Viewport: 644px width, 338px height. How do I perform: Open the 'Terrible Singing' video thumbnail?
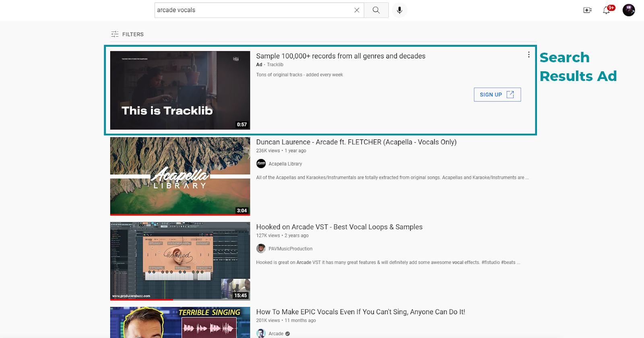180,322
